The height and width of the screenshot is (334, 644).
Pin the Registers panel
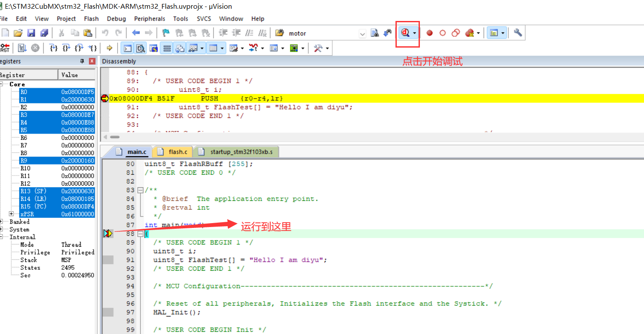(82, 62)
